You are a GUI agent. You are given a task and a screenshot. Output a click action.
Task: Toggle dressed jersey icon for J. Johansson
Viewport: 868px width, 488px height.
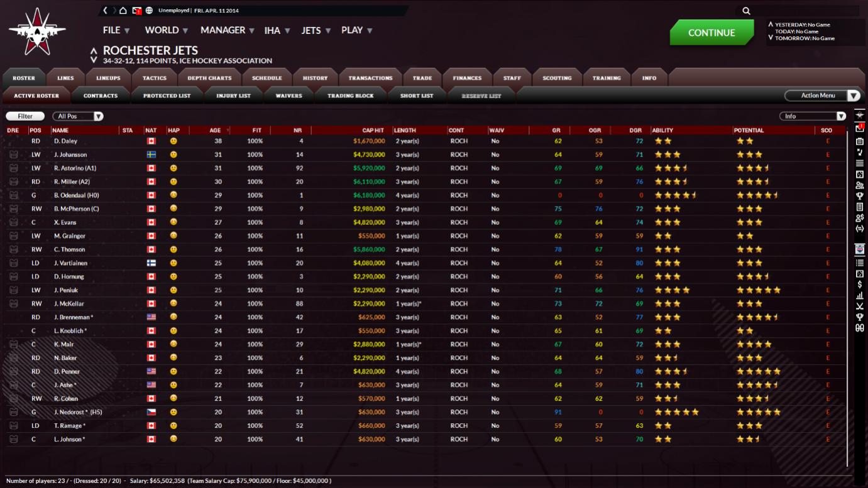tap(13, 155)
